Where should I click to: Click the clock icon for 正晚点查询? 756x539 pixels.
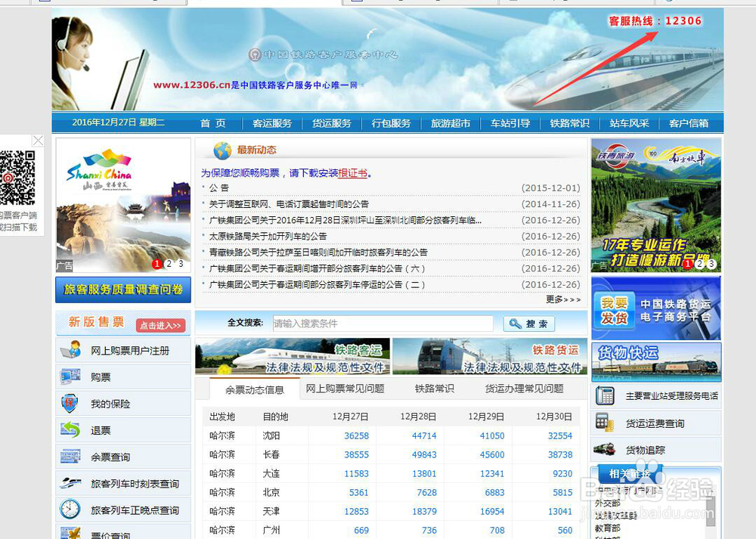[x=70, y=509]
